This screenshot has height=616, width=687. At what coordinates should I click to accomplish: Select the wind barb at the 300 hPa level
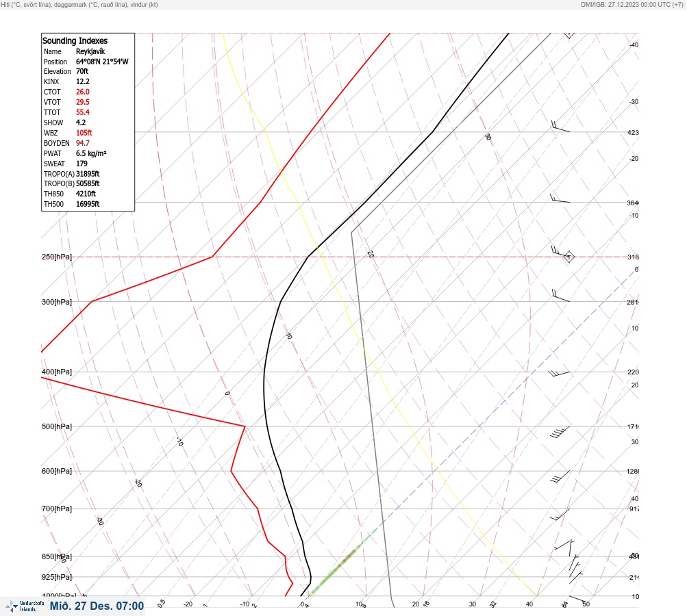pos(560,296)
